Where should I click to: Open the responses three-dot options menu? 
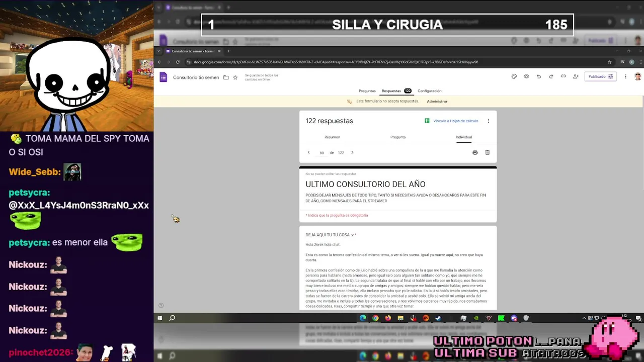(x=488, y=121)
